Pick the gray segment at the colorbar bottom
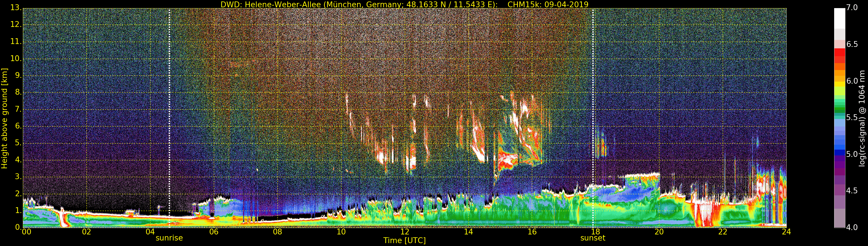 click(839, 218)
